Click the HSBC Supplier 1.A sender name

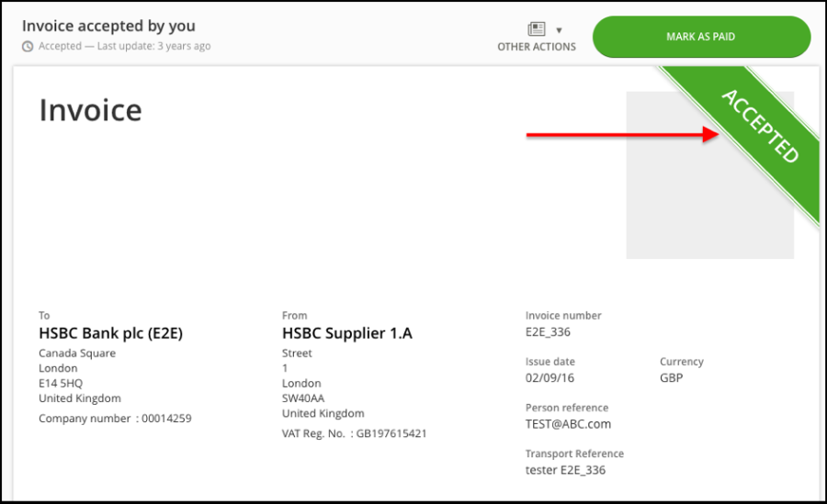point(347,333)
